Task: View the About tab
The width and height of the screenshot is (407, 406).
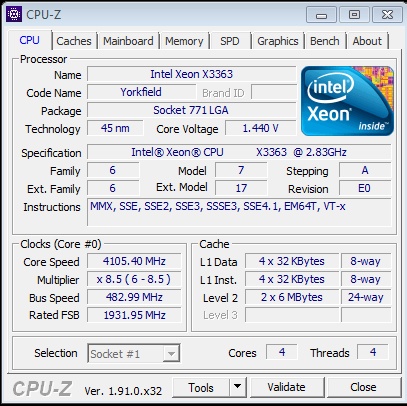Action: [367, 41]
